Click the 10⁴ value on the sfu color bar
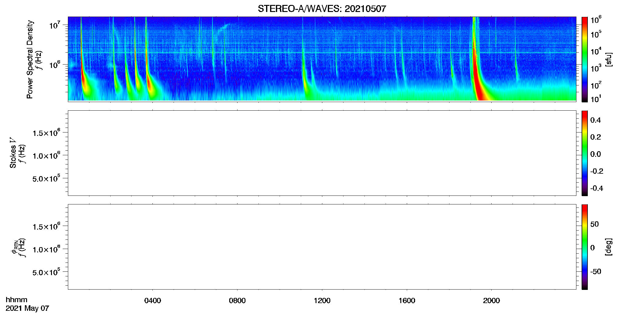Viewport: 644px width, 332px height. (x=596, y=51)
